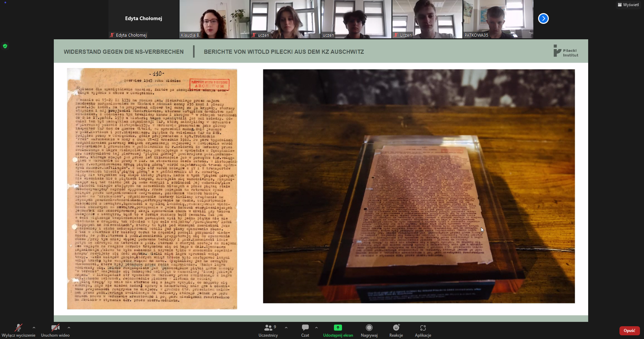Expand the audio options arrow
Viewport: 644px width, 339px height.
click(34, 327)
